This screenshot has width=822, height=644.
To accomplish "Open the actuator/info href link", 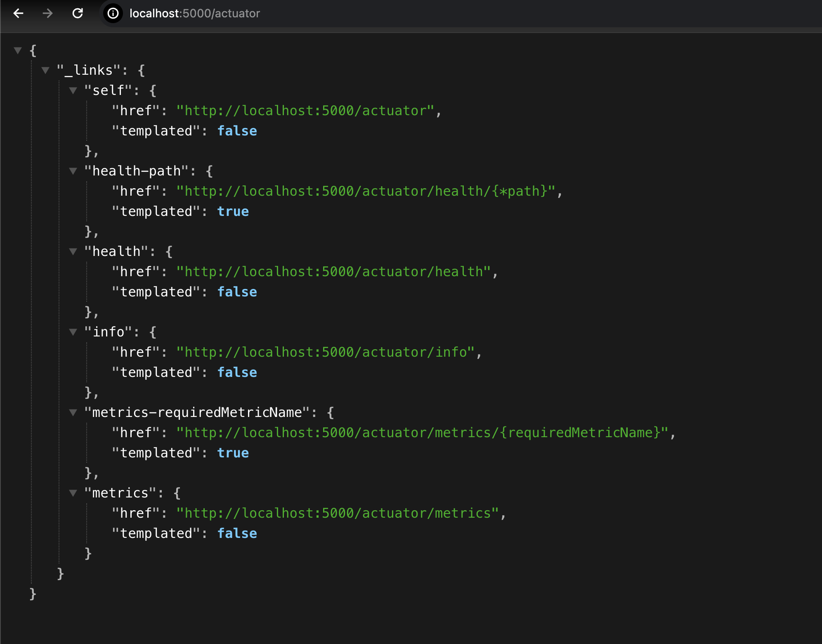I will pos(325,352).
